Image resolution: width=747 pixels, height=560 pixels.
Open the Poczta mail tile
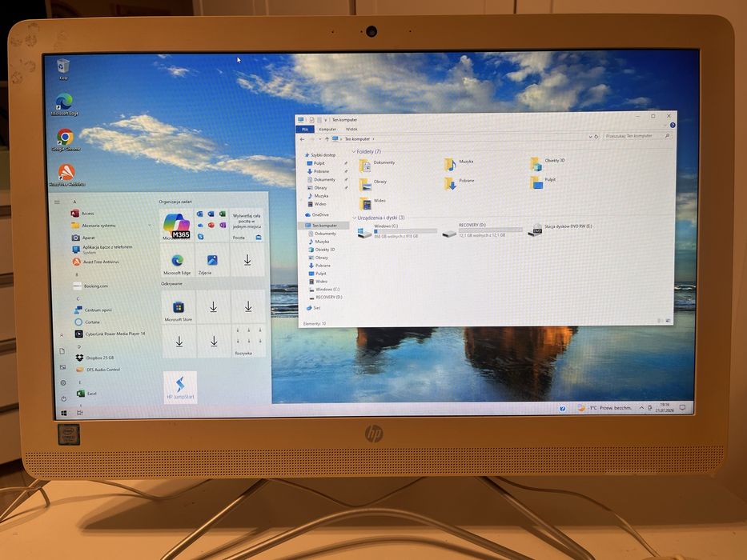pyautogui.click(x=247, y=226)
